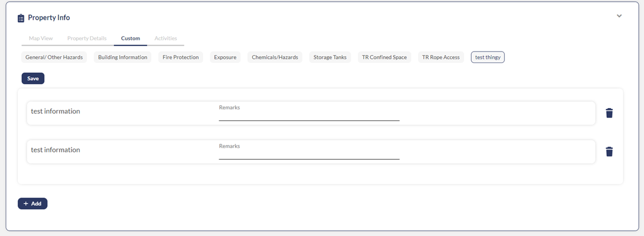This screenshot has width=644, height=236.
Task: Click the Add button
Action: [x=33, y=203]
